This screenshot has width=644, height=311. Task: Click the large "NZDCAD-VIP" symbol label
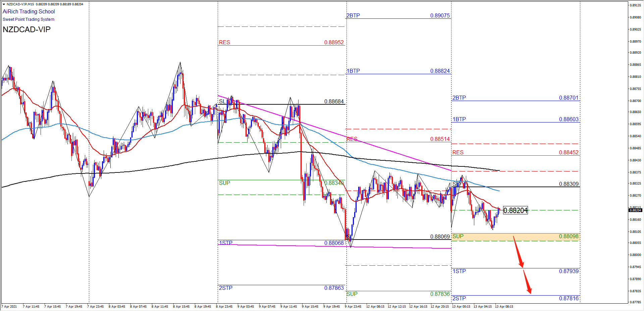tap(26, 30)
